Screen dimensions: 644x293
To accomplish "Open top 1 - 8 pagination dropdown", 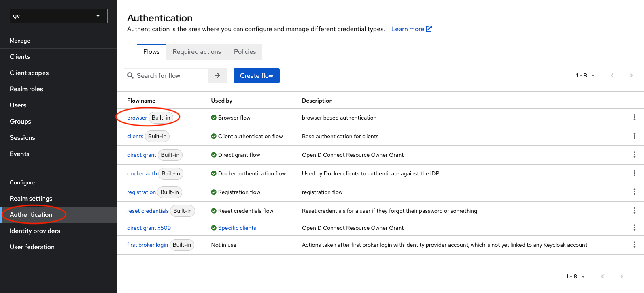I will (585, 75).
